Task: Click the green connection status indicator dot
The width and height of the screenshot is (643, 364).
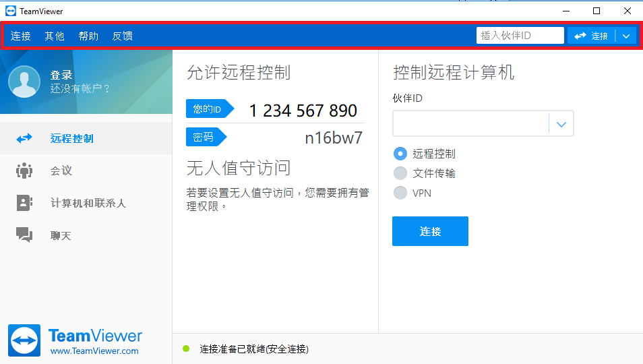Action: coord(187,348)
